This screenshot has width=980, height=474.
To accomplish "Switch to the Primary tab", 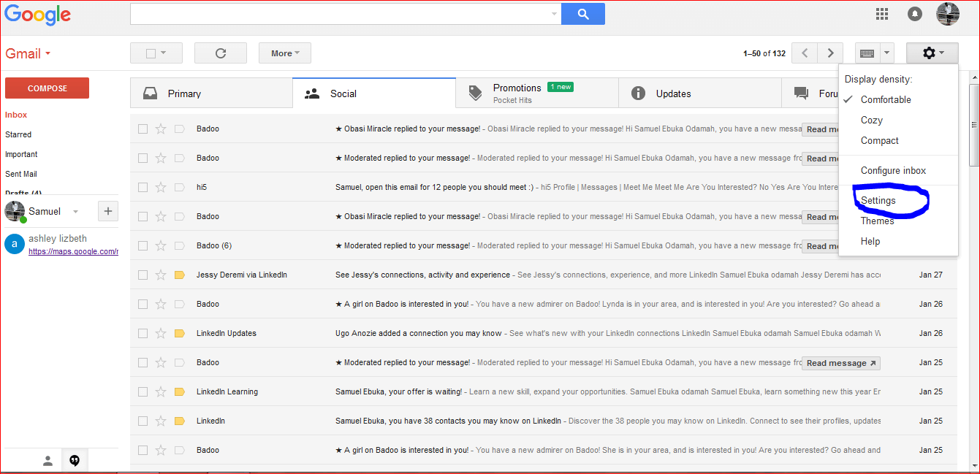I will click(x=211, y=93).
